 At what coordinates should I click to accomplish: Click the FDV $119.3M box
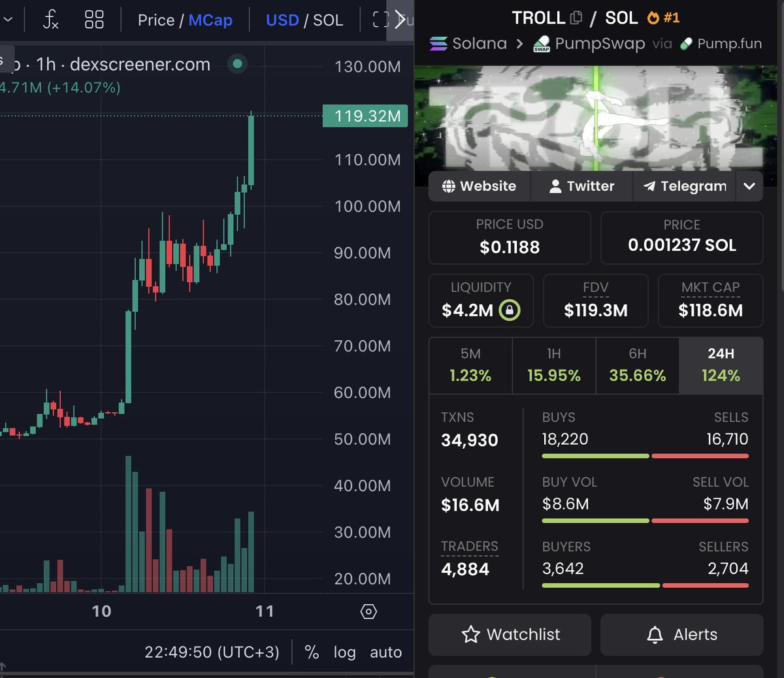[595, 300]
